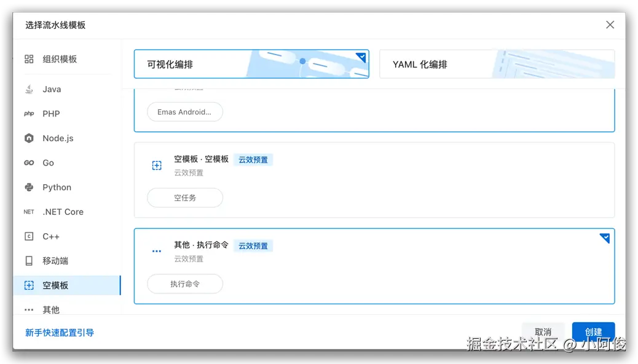Switch to the Go category
The width and height of the screenshot is (638, 364).
pos(67,163)
